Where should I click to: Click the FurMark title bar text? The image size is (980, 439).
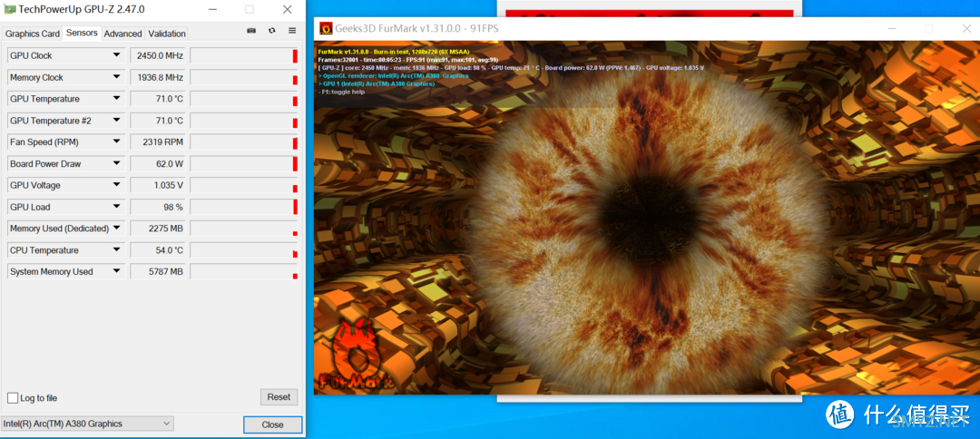tap(416, 28)
